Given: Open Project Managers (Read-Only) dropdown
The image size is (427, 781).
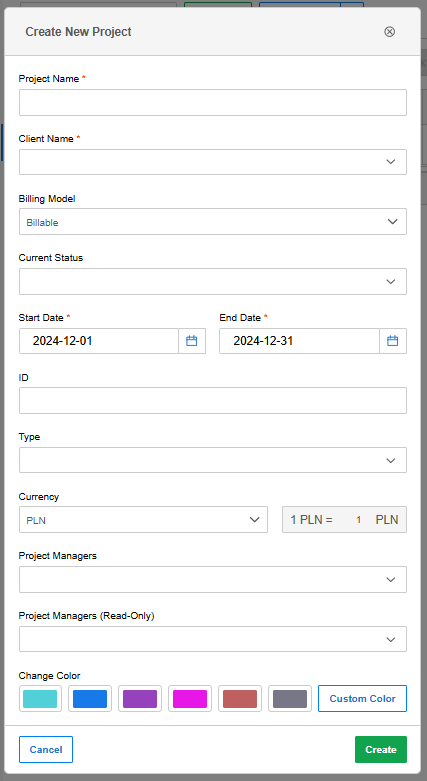Looking at the screenshot, I should [213, 639].
